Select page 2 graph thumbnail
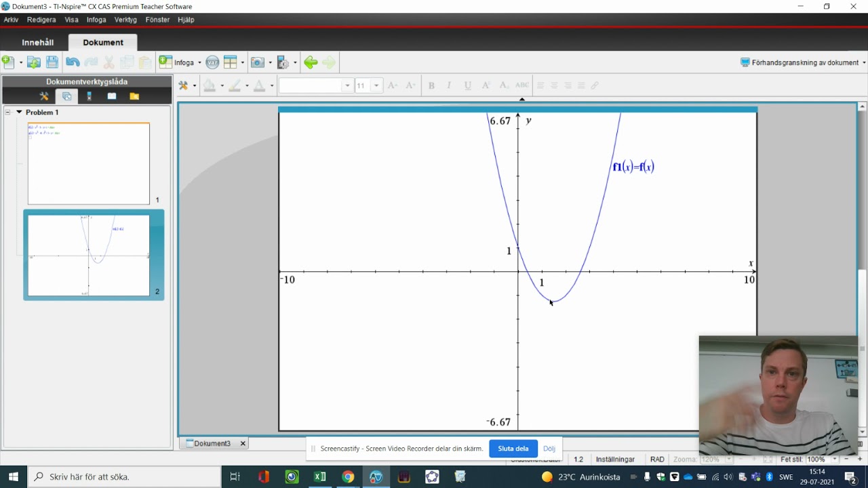This screenshot has width=868, height=488. pos(89,256)
